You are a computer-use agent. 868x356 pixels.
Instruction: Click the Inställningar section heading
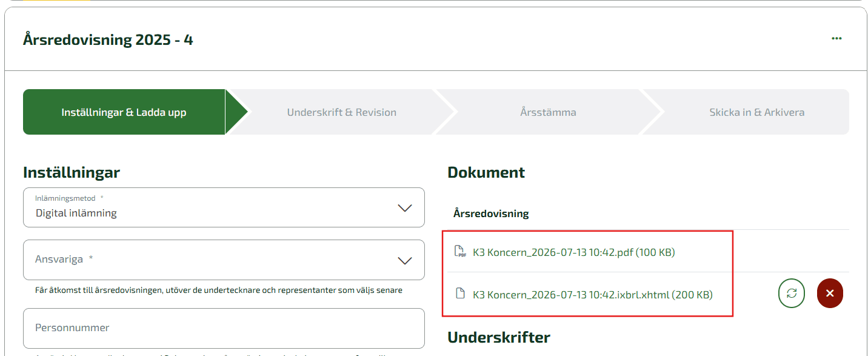pyautogui.click(x=72, y=173)
